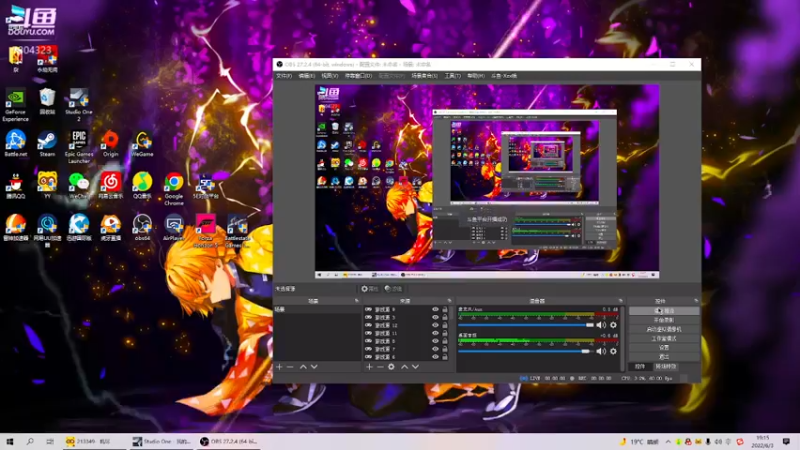This screenshot has width=800, height=450.
Task: Select the Recycle Bin desktop icon
Action: pos(47,102)
